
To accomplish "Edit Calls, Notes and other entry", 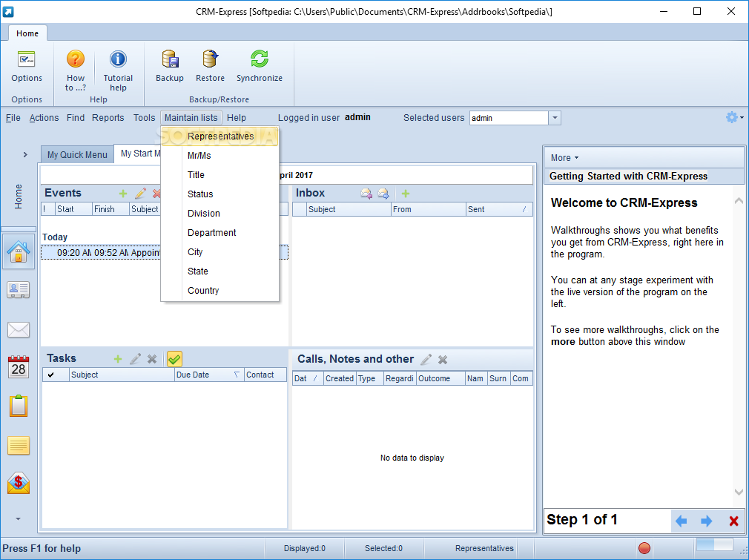I will click(x=426, y=359).
